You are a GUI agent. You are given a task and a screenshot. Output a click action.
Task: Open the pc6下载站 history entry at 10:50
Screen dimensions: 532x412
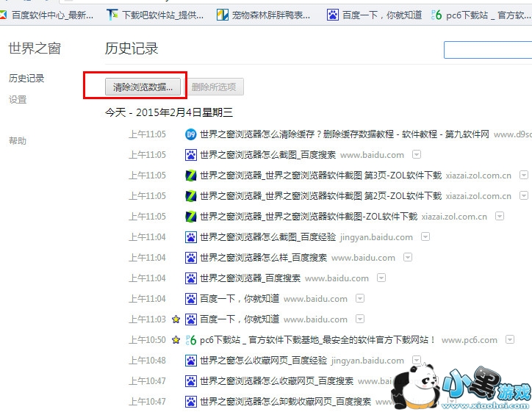(318, 340)
